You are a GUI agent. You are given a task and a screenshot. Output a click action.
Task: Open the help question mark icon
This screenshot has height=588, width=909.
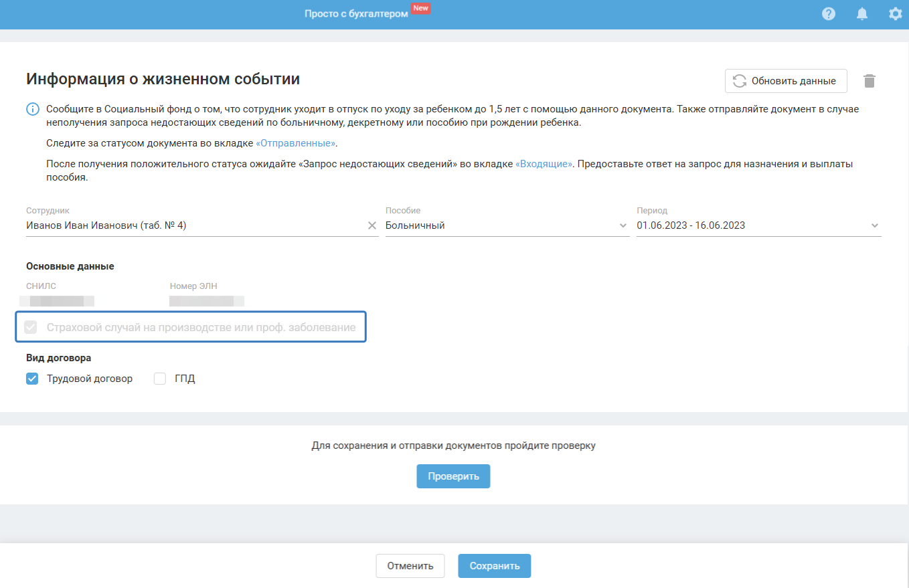pos(829,13)
